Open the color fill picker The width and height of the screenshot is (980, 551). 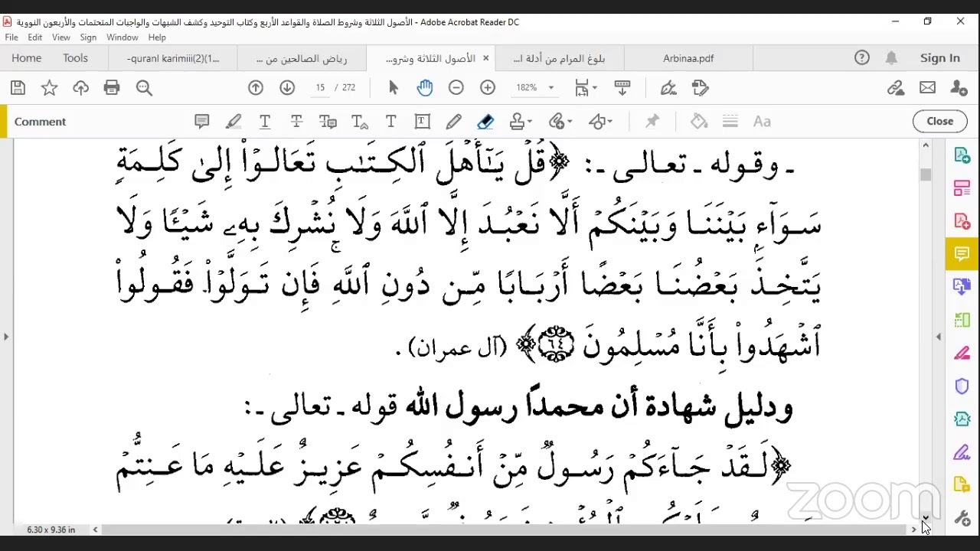coord(698,121)
